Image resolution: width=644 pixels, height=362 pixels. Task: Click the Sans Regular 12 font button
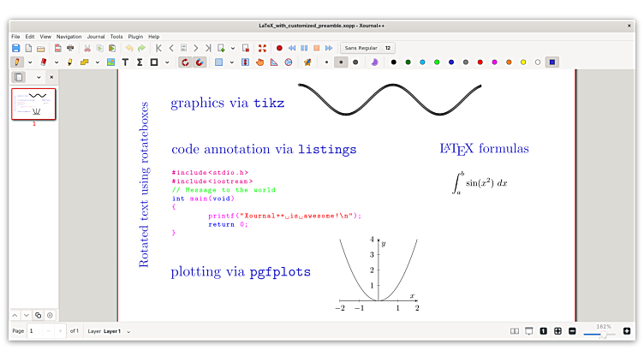367,48
